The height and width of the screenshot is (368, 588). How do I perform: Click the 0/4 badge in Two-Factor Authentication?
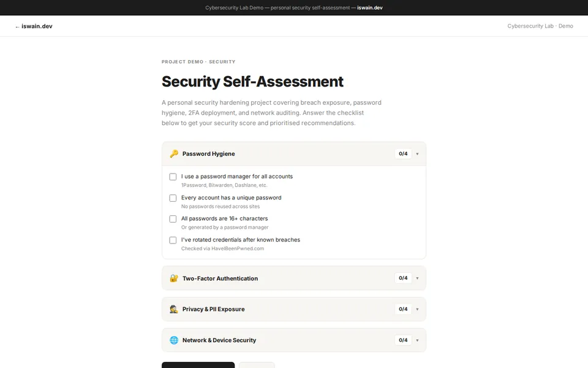point(403,278)
